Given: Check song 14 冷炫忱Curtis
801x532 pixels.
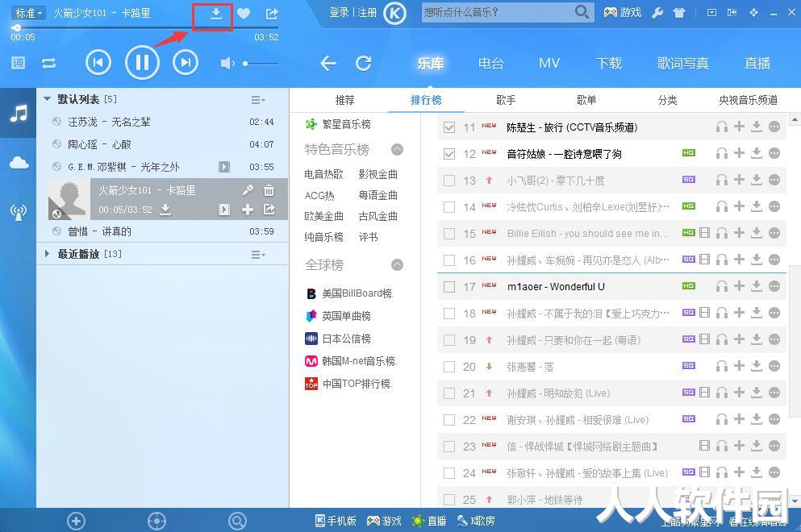Looking at the screenshot, I should [449, 207].
